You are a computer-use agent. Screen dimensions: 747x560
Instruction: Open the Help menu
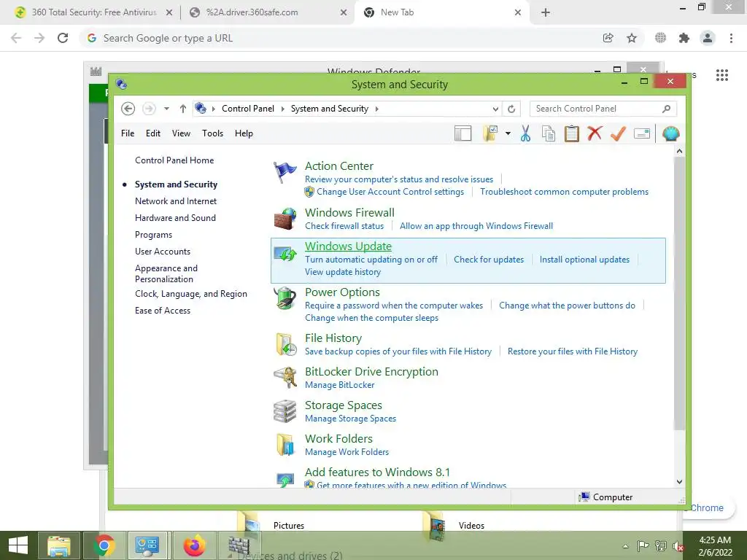pyautogui.click(x=244, y=133)
